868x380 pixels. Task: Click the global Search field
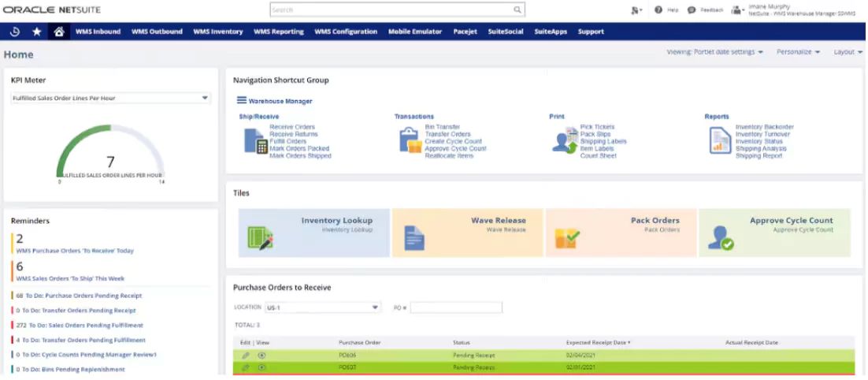pos(398,9)
